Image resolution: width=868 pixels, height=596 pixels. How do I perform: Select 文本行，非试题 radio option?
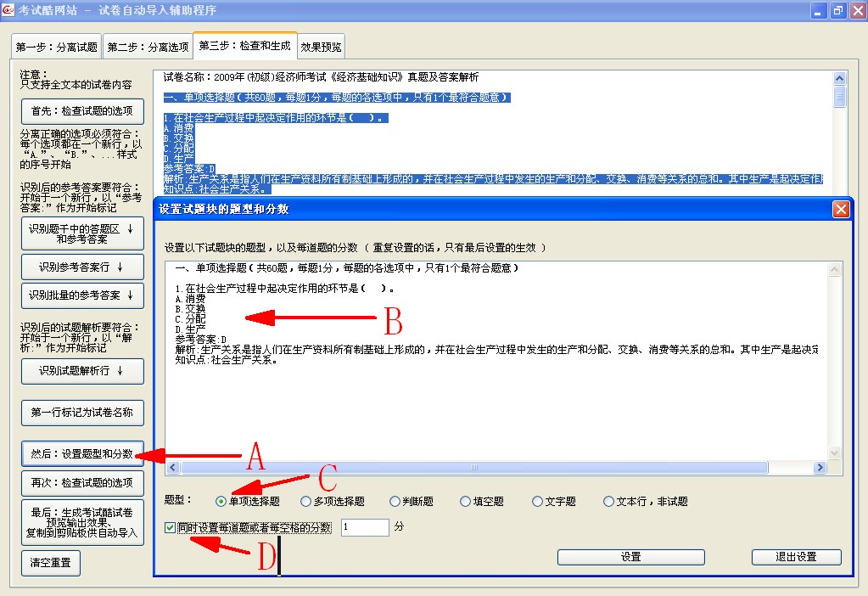click(608, 502)
